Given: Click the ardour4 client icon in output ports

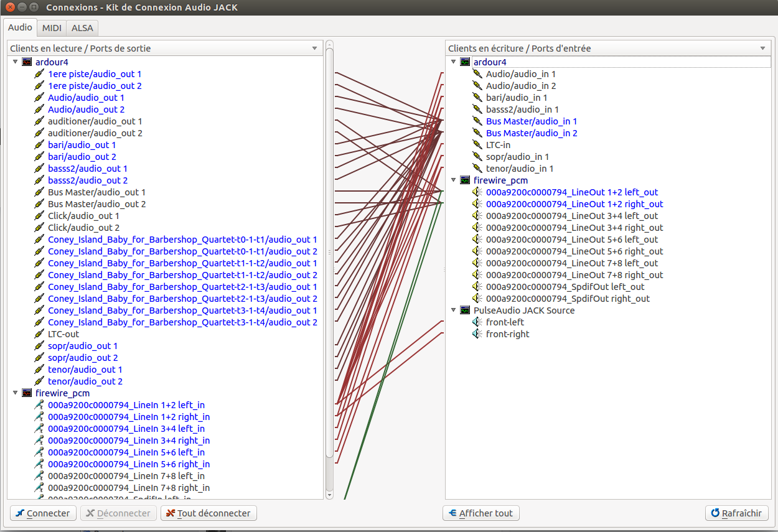Looking at the screenshot, I should point(27,62).
